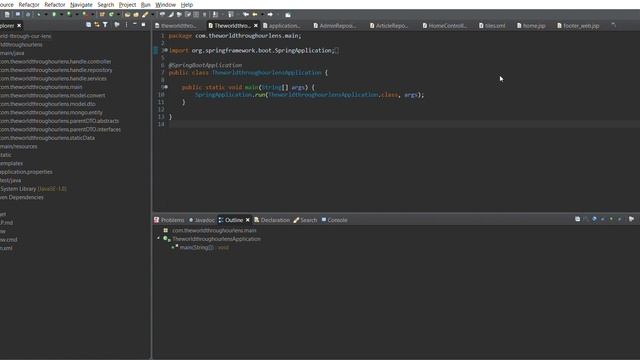
Task: Select the handle.repository package in explorer
Action: click(x=56, y=70)
